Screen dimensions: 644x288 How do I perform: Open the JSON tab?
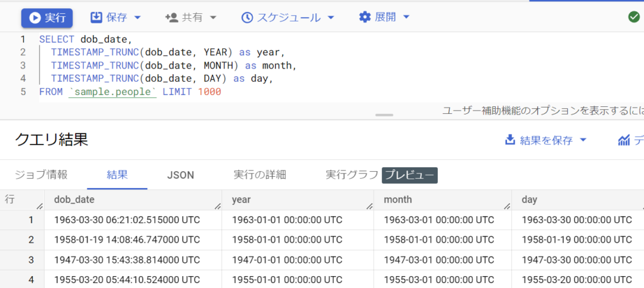click(x=180, y=175)
